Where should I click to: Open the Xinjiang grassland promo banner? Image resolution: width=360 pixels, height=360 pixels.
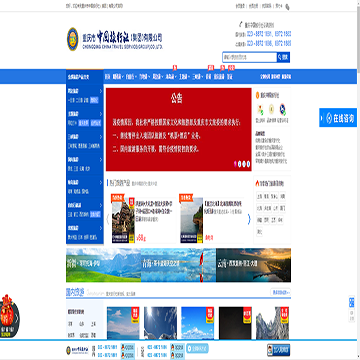click(x=103, y=265)
